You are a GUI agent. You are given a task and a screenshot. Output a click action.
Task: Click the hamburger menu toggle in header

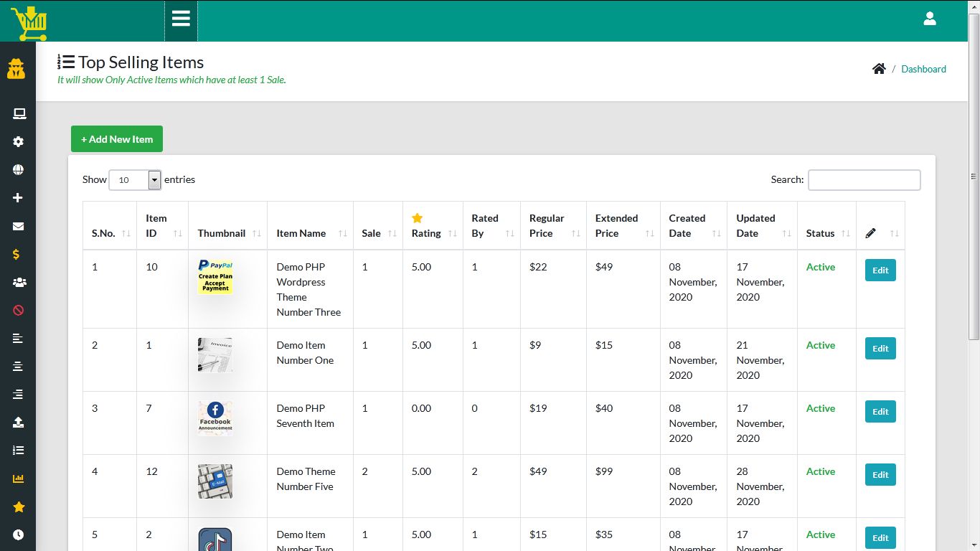[x=181, y=19]
